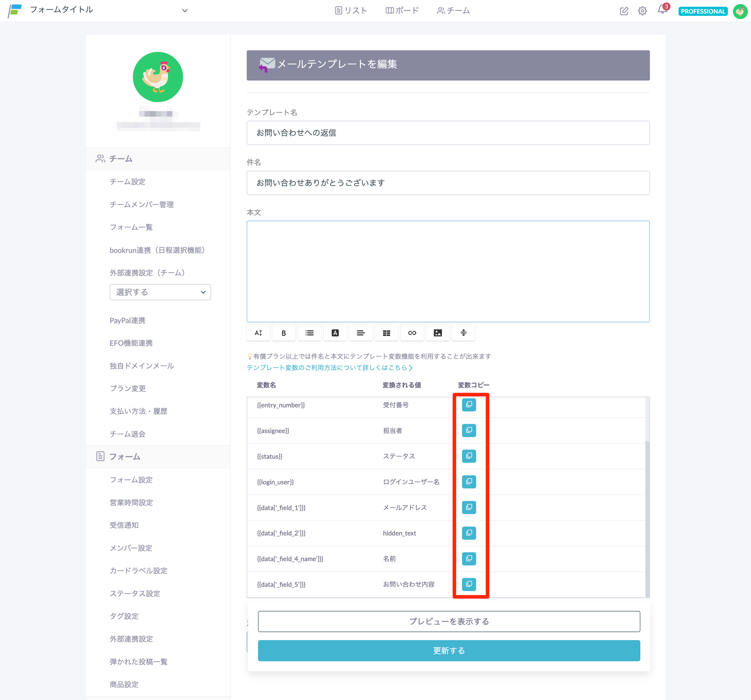The image size is (751, 700).
Task: Click the text alignment icon
Action: click(x=360, y=333)
